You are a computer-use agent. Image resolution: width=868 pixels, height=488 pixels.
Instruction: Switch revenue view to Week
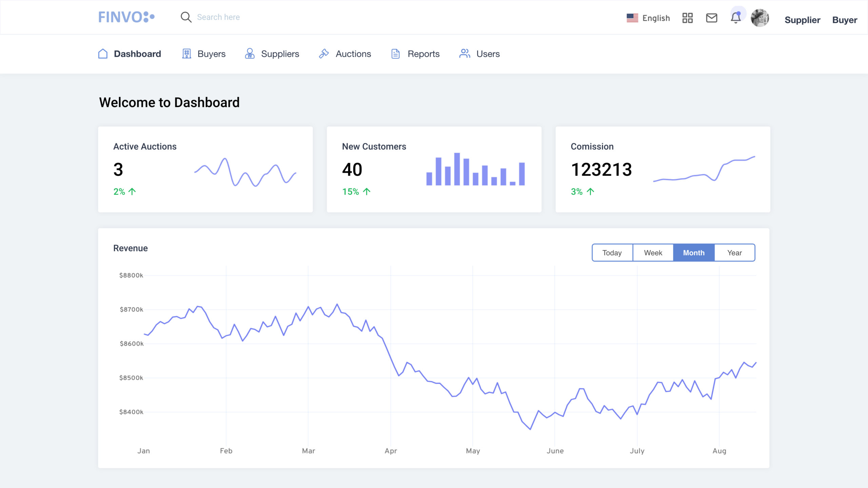click(x=653, y=252)
